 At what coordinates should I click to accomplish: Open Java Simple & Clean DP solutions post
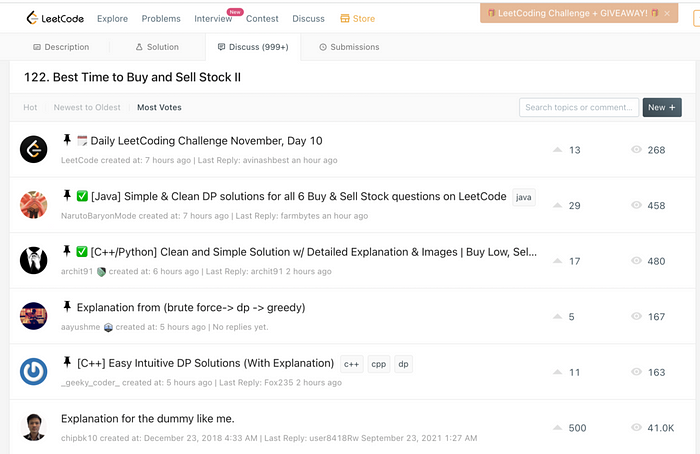point(299,196)
